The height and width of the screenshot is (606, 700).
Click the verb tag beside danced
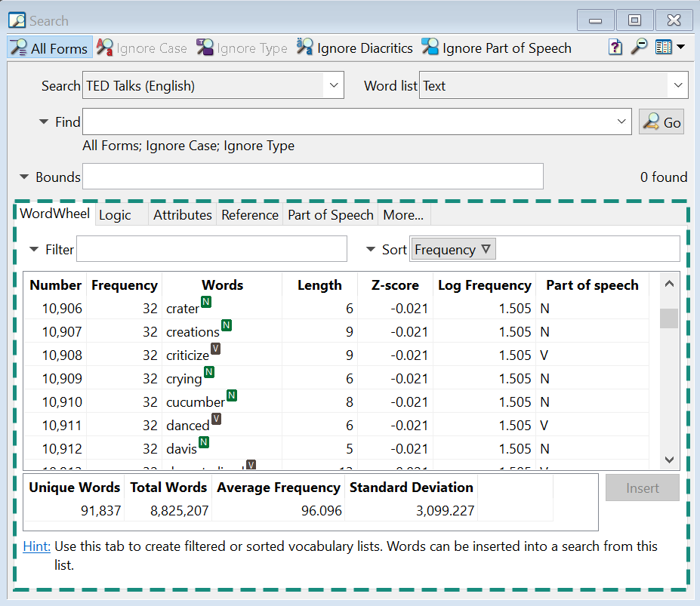pyautogui.click(x=216, y=419)
